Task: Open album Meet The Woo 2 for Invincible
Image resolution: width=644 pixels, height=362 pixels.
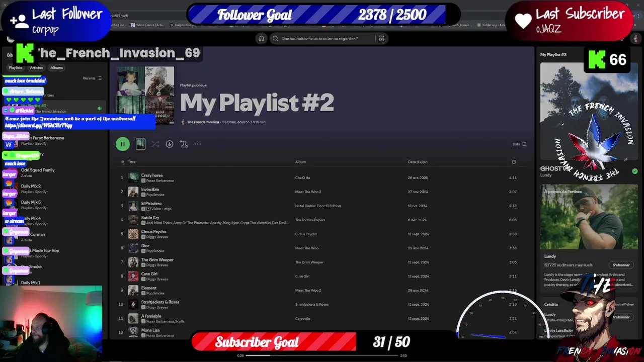Action: [308, 192]
